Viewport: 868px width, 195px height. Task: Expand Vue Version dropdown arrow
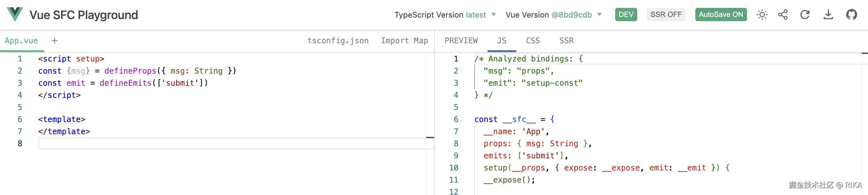(599, 15)
